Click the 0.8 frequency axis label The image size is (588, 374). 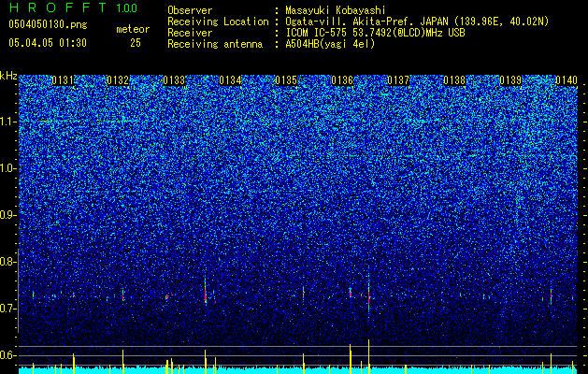click(7, 262)
